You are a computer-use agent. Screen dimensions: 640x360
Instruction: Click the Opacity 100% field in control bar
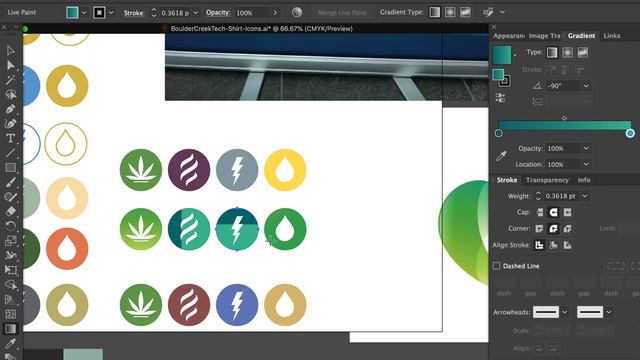[251, 13]
